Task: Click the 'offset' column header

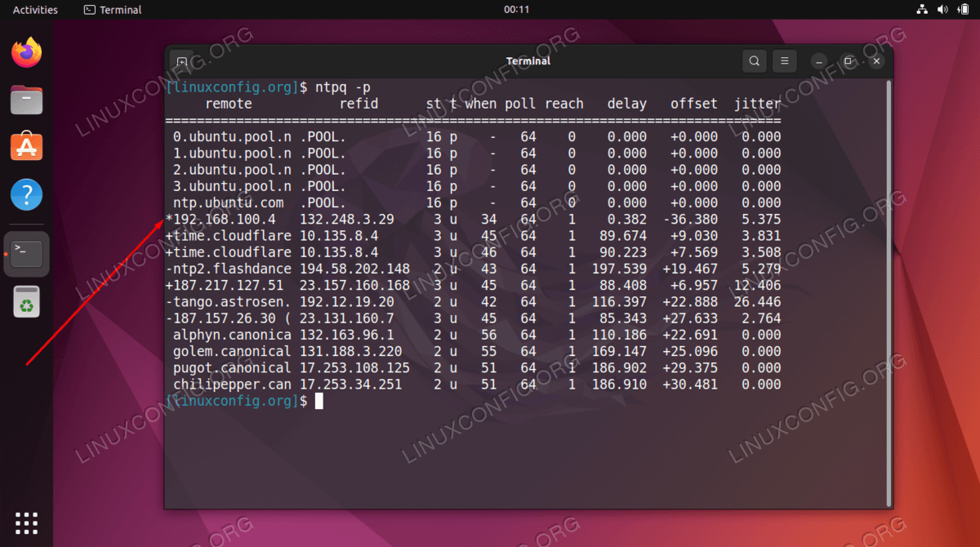Action: (694, 104)
